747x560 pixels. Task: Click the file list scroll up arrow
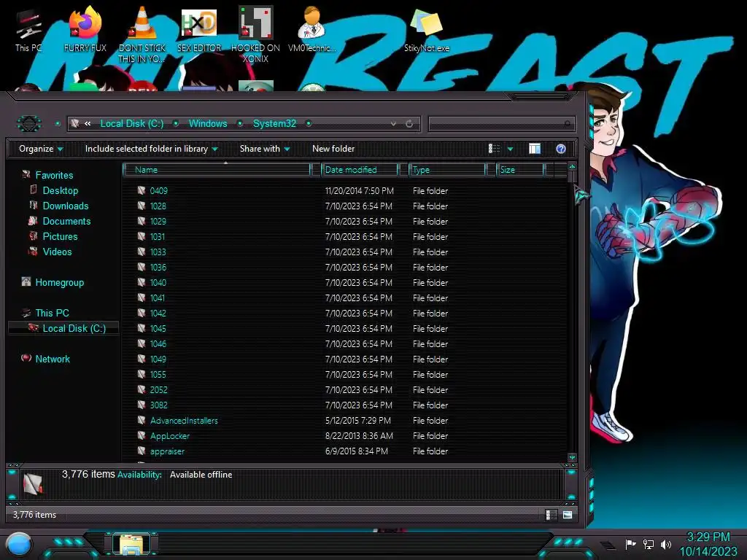[572, 166]
